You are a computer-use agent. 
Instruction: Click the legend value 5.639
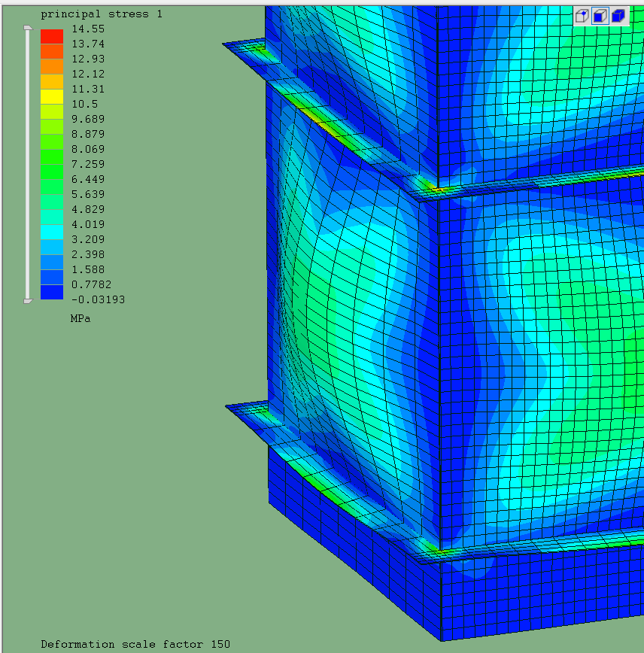pos(88,194)
